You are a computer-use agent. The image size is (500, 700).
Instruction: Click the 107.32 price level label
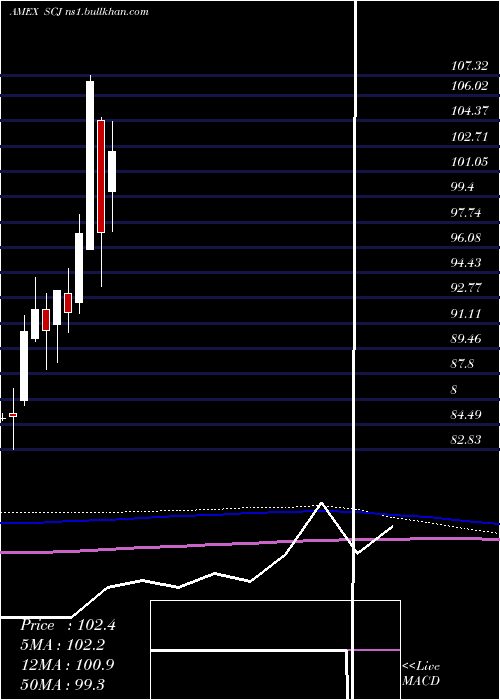click(x=469, y=66)
